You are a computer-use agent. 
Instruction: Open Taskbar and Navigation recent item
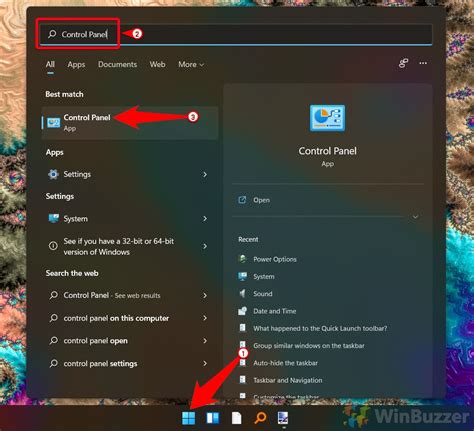click(x=288, y=380)
